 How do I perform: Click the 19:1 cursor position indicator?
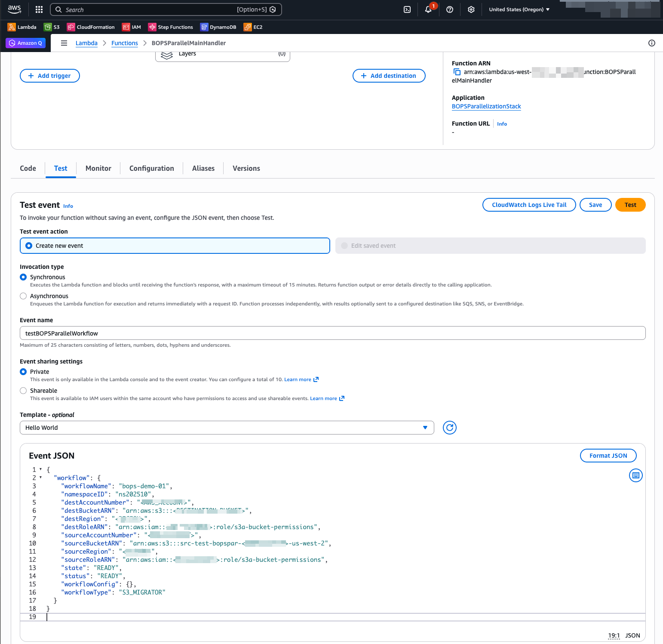coord(614,635)
